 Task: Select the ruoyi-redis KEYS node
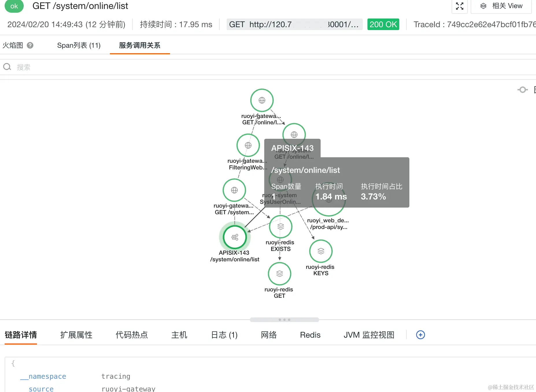(321, 251)
